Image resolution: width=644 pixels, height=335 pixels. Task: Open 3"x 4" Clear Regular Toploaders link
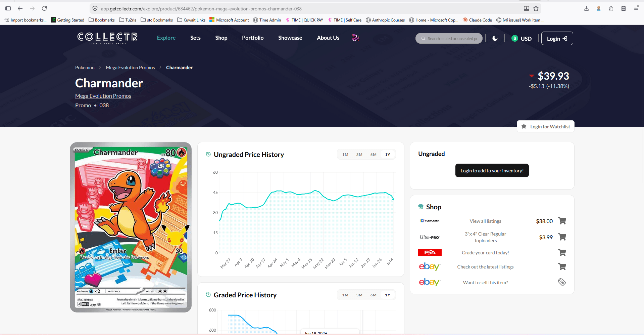pos(485,237)
